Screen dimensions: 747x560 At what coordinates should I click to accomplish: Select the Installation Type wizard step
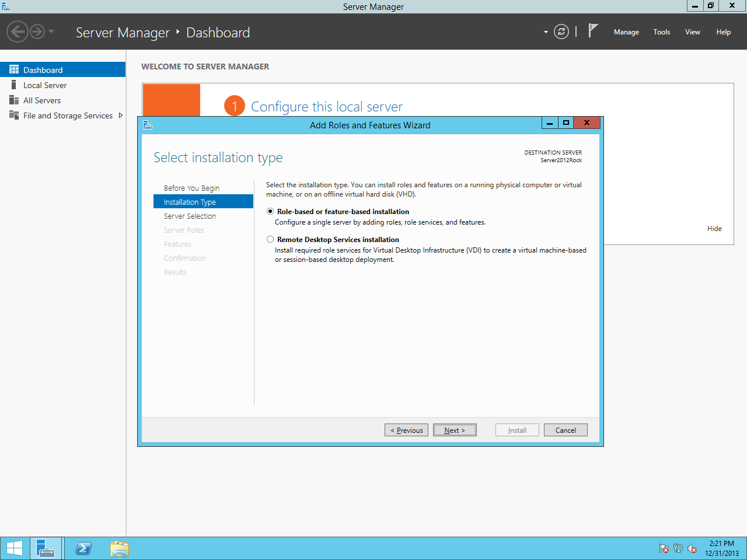pos(203,202)
